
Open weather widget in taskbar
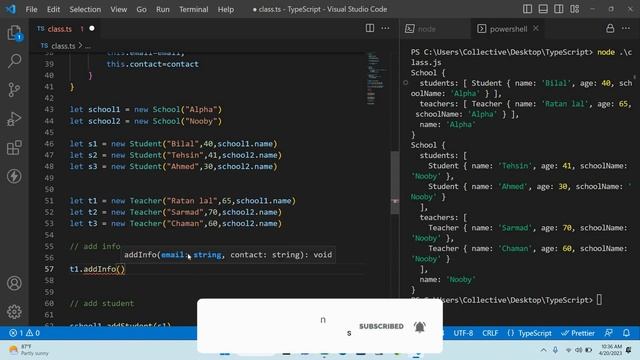pos(29,350)
